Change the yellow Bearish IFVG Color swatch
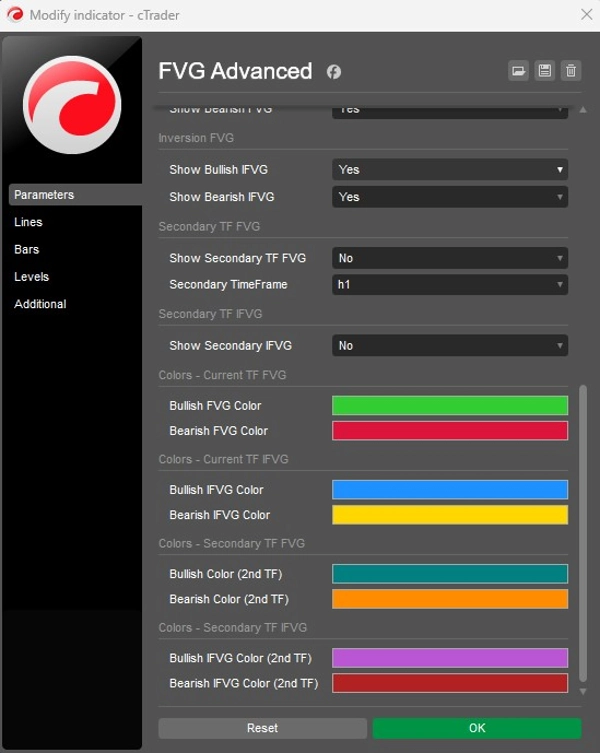Image resolution: width=600 pixels, height=753 pixels. (450, 515)
